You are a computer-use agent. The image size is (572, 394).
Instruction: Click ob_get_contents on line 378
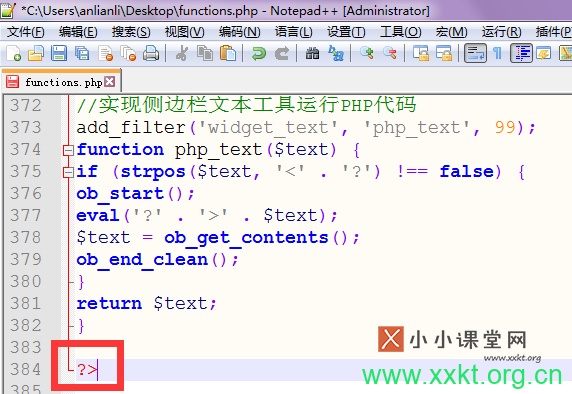tap(246, 238)
